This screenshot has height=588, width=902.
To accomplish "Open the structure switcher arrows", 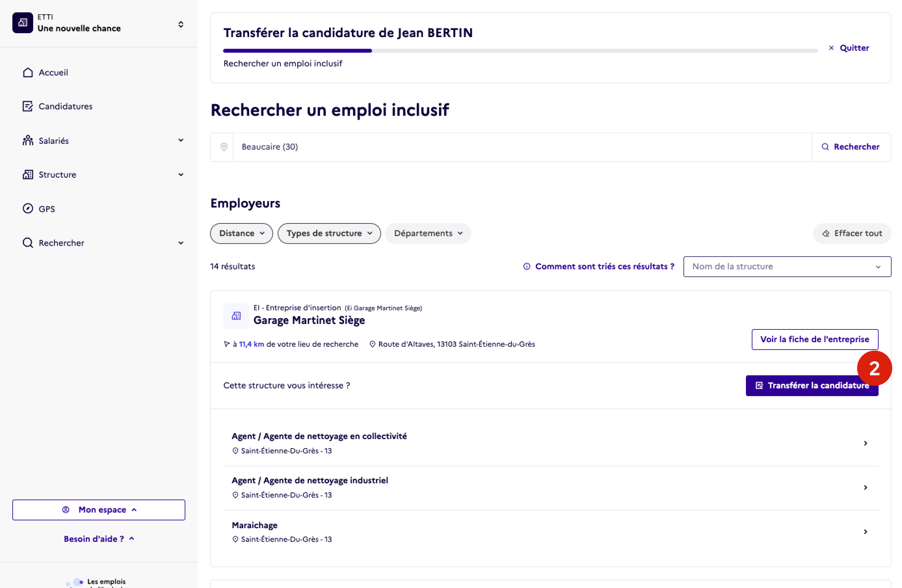I will click(x=181, y=24).
